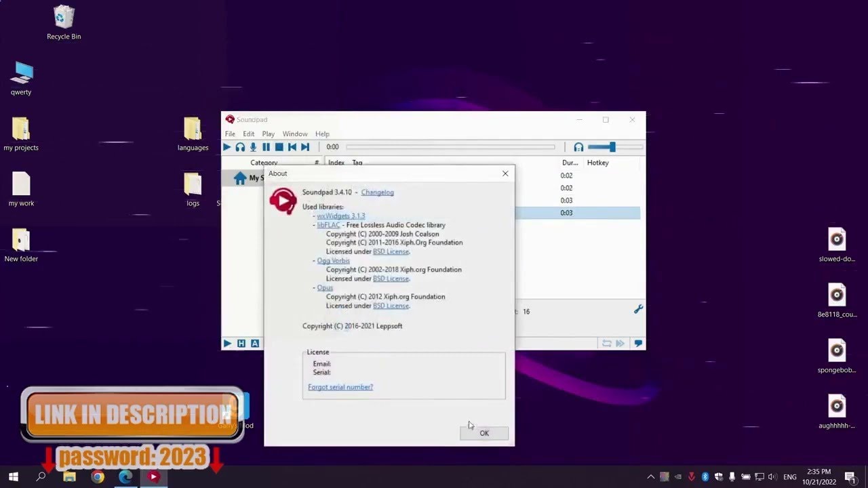This screenshot has width=868, height=488.
Task: Click OK in the About dialog
Action: [484, 433]
